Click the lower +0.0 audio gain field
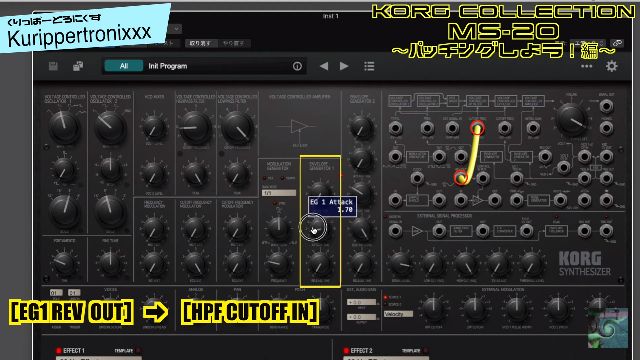The width and height of the screenshot is (640, 360). 361,317
